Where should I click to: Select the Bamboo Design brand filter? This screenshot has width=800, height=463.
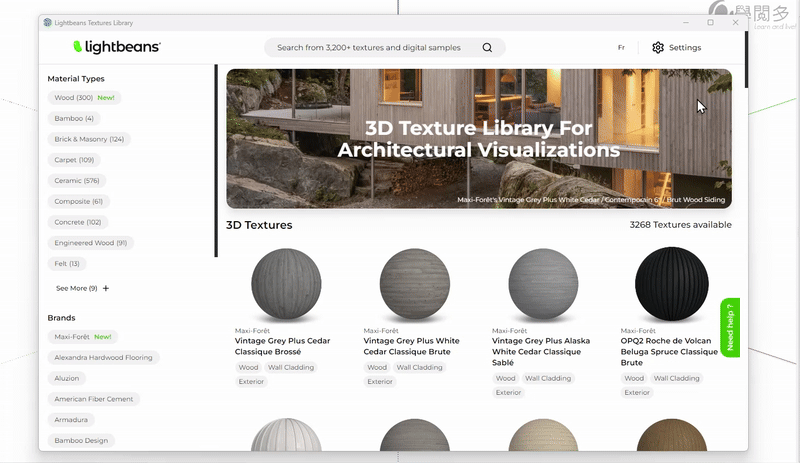click(x=81, y=441)
